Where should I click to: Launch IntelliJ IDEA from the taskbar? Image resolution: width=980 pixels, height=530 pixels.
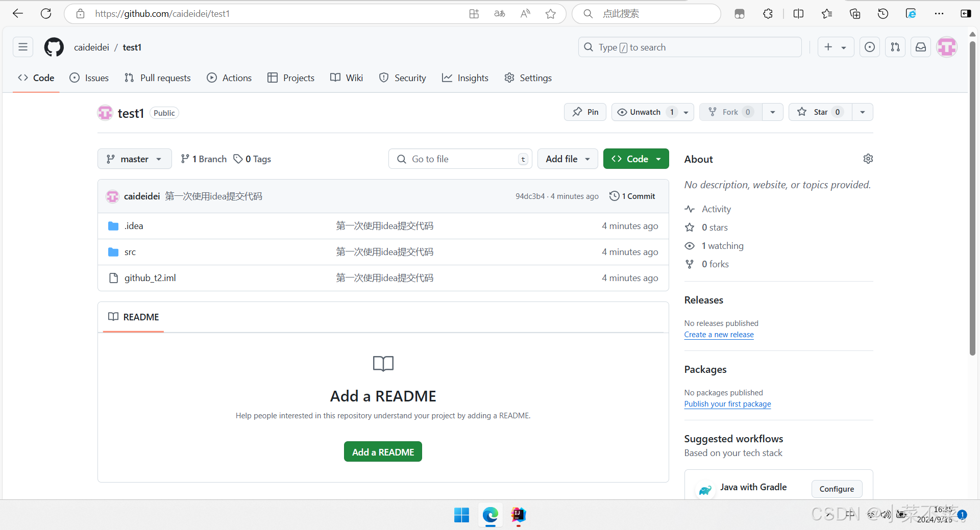click(518, 515)
